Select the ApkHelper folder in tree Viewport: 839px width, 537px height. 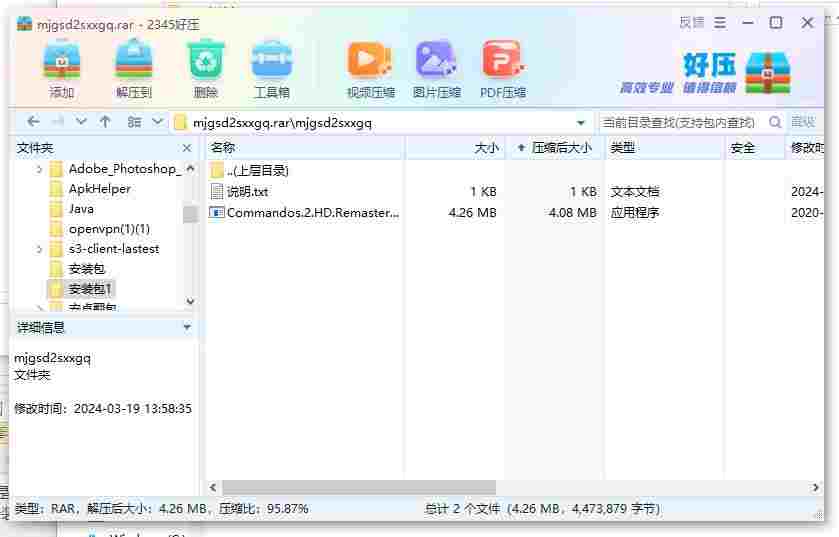click(100, 189)
